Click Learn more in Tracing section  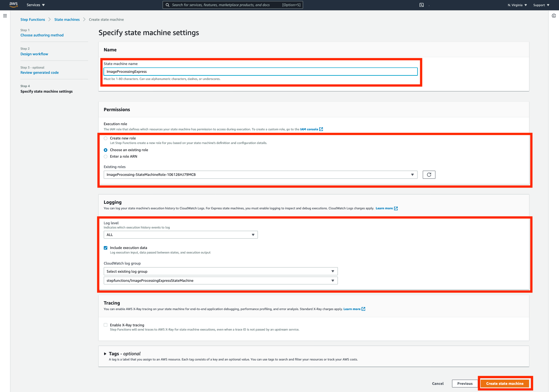[352, 309]
